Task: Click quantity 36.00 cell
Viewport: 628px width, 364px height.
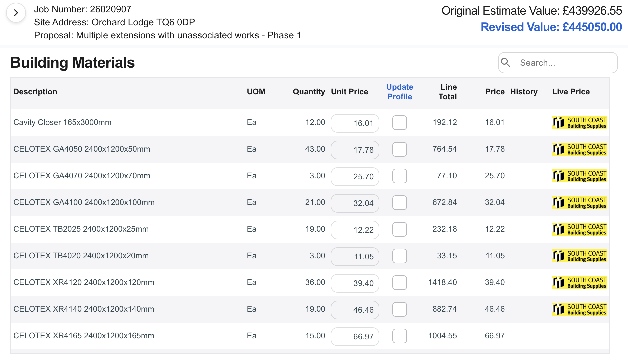Action: pyautogui.click(x=315, y=282)
